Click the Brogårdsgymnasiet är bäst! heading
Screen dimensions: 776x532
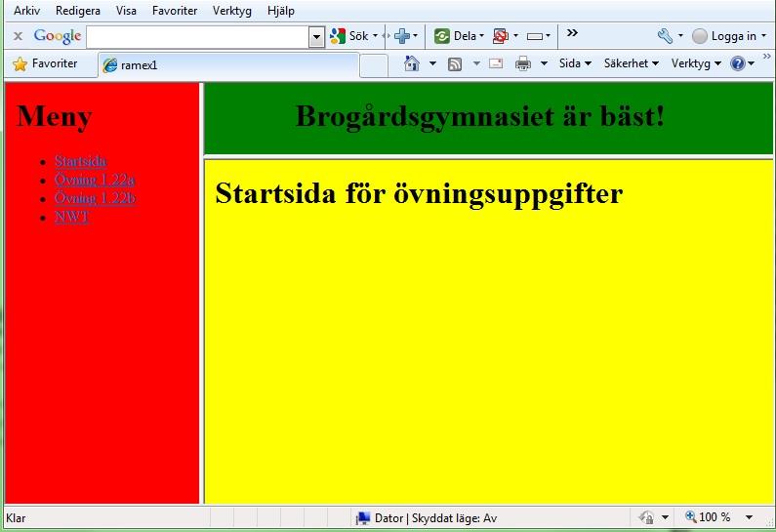479,117
